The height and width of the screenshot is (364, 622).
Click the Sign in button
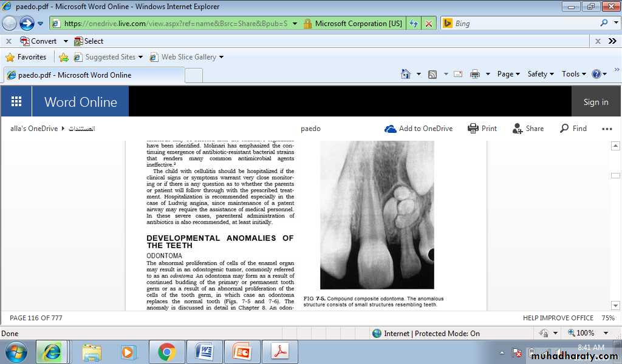[595, 102]
